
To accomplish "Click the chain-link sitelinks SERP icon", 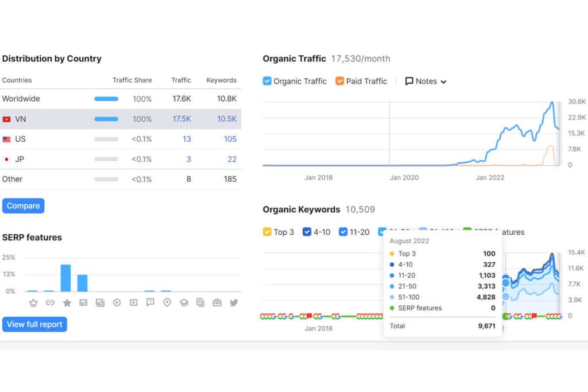I will click(50, 302).
